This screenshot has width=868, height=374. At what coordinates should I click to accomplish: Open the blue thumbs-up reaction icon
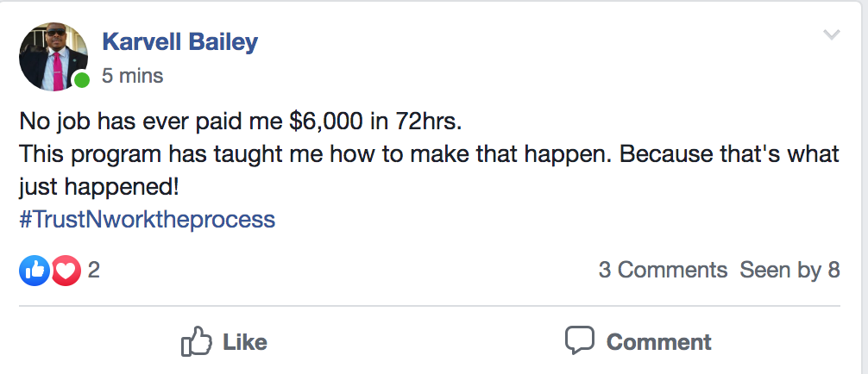click(35, 271)
